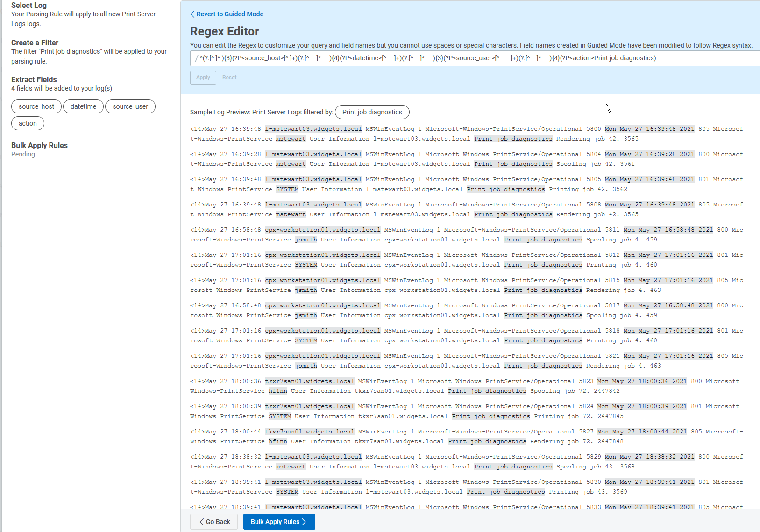Click into the regex pattern input field

point(467,58)
